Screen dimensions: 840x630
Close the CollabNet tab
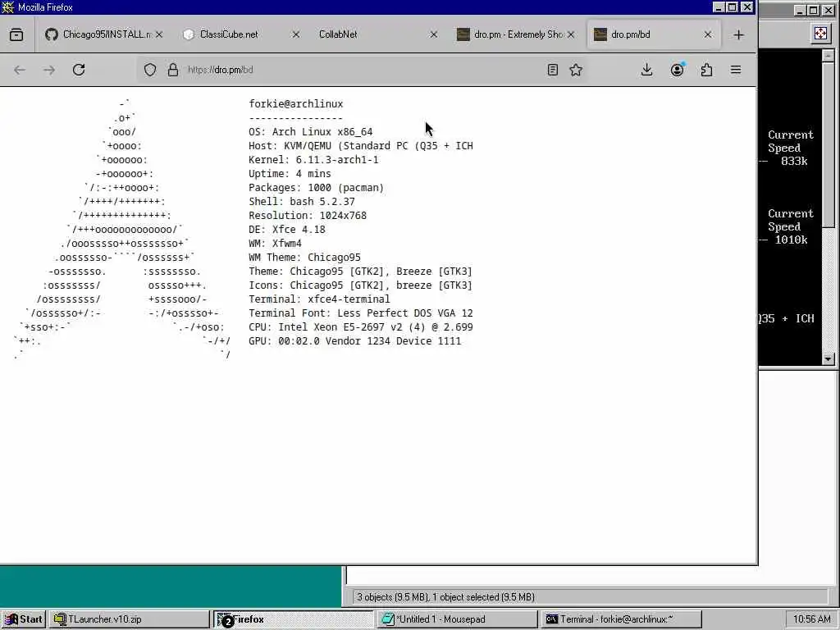point(434,34)
